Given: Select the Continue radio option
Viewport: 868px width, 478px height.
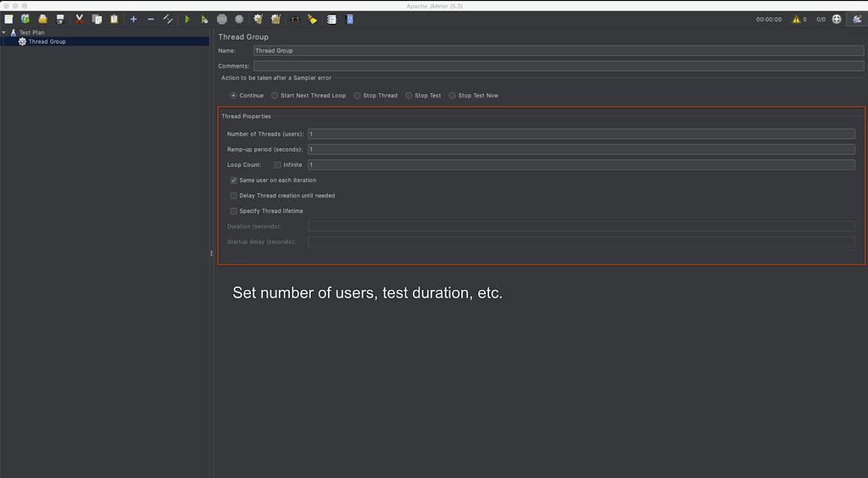Looking at the screenshot, I should [x=234, y=96].
